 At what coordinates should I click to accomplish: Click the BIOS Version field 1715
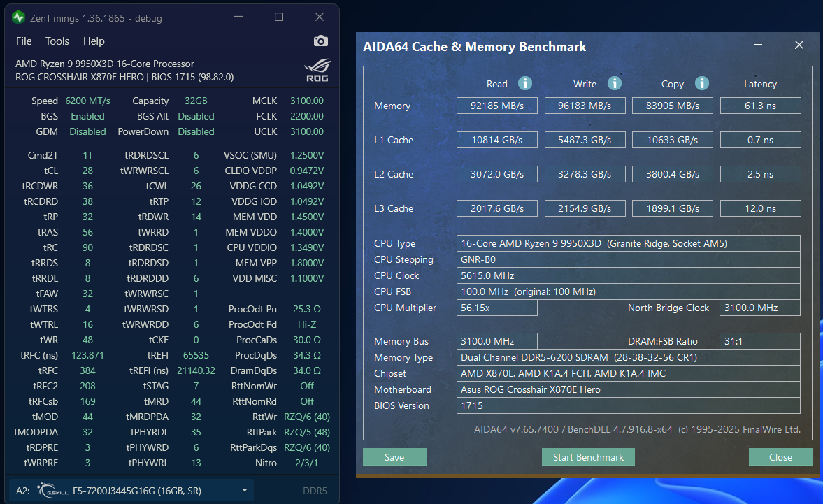[629, 405]
